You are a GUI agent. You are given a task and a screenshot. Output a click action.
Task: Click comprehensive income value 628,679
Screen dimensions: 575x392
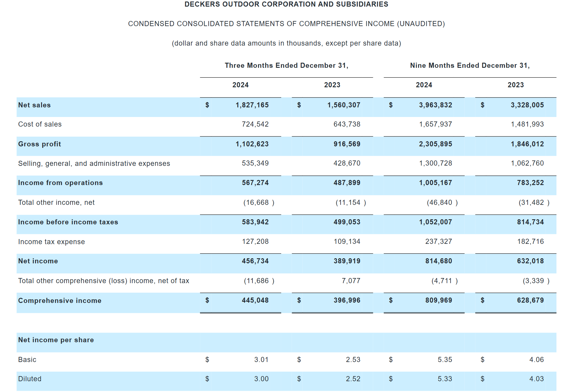531,300
